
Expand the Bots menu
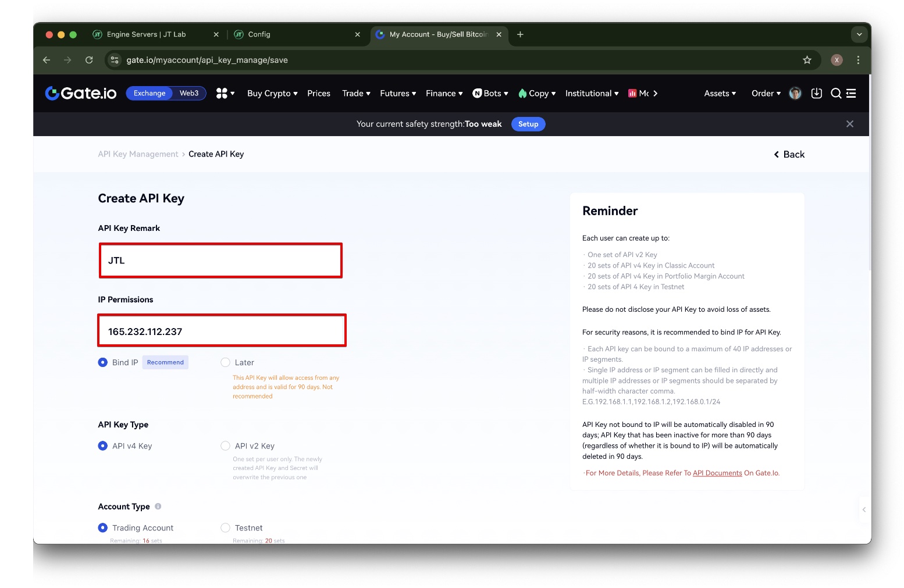coord(490,93)
